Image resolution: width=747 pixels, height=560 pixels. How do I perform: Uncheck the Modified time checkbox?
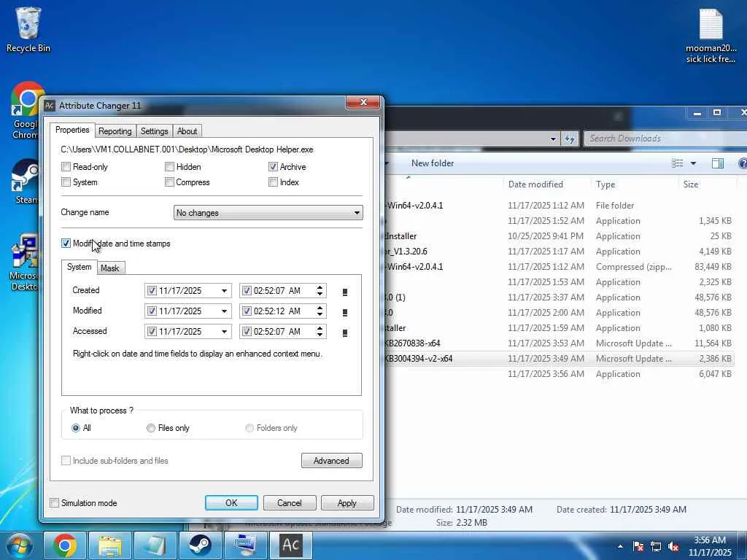point(247,311)
